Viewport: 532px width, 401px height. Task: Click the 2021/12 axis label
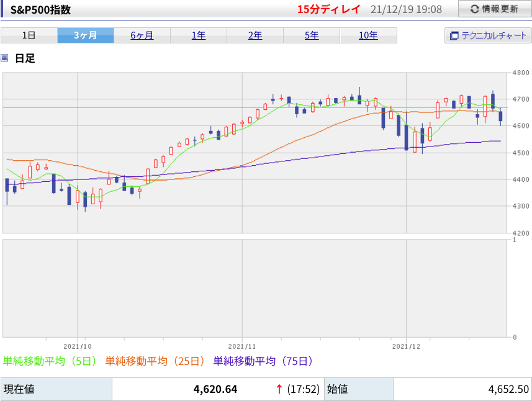[x=406, y=346]
